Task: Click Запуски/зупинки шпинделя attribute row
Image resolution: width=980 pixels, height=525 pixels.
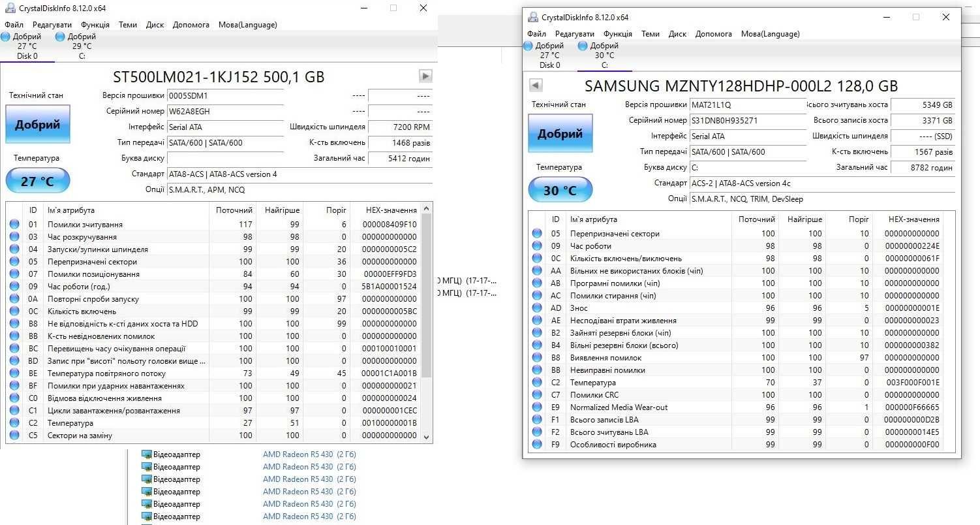Action: click(x=214, y=249)
